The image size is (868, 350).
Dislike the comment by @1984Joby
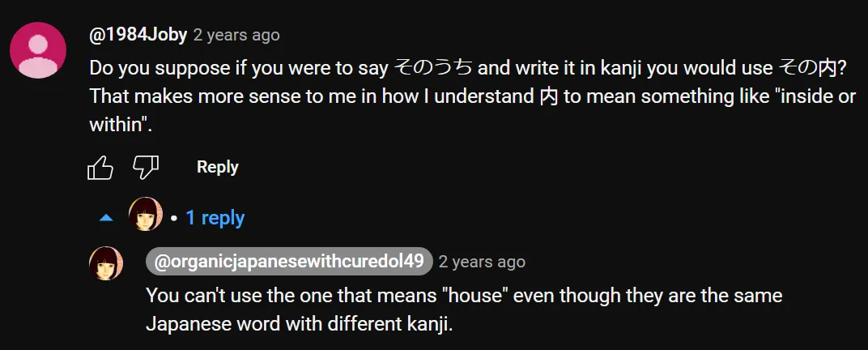pyautogui.click(x=146, y=168)
